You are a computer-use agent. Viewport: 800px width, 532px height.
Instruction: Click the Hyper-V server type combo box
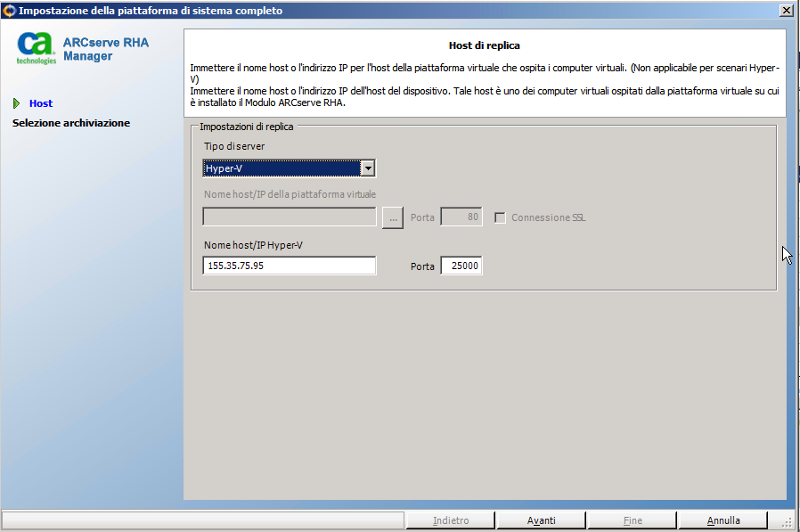click(x=289, y=168)
